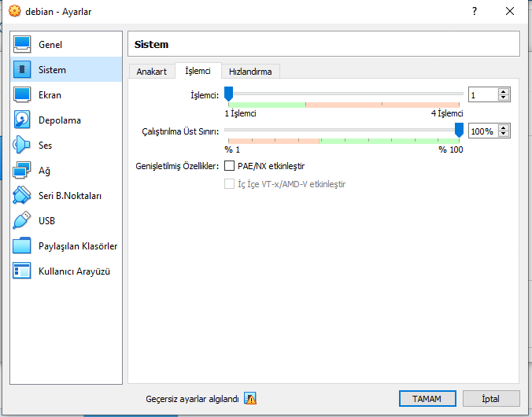
Task: Enable the PAE/NX etkinleştir checkbox
Action: coord(229,166)
